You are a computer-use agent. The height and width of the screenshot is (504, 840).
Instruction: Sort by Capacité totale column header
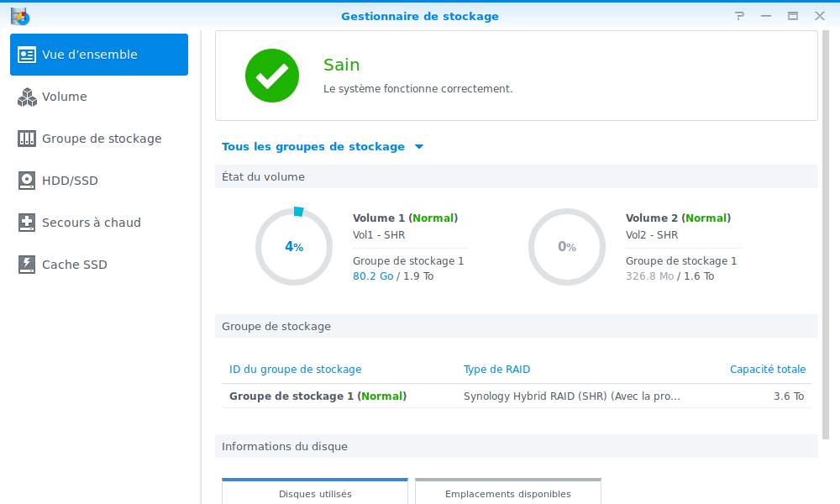767,369
